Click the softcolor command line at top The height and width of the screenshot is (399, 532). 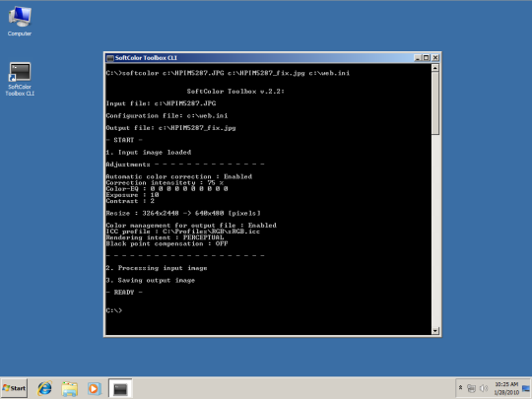click(228, 73)
